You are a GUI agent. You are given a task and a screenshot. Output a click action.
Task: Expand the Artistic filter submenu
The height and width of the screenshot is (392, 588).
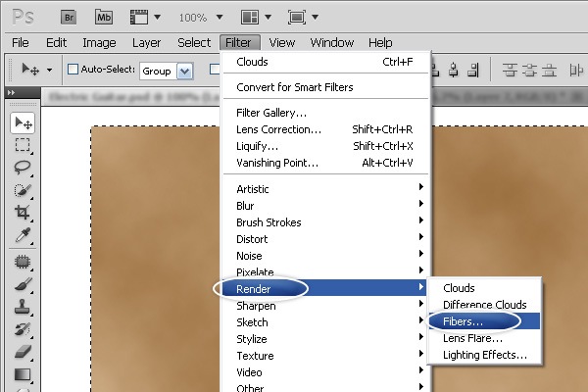coord(326,189)
